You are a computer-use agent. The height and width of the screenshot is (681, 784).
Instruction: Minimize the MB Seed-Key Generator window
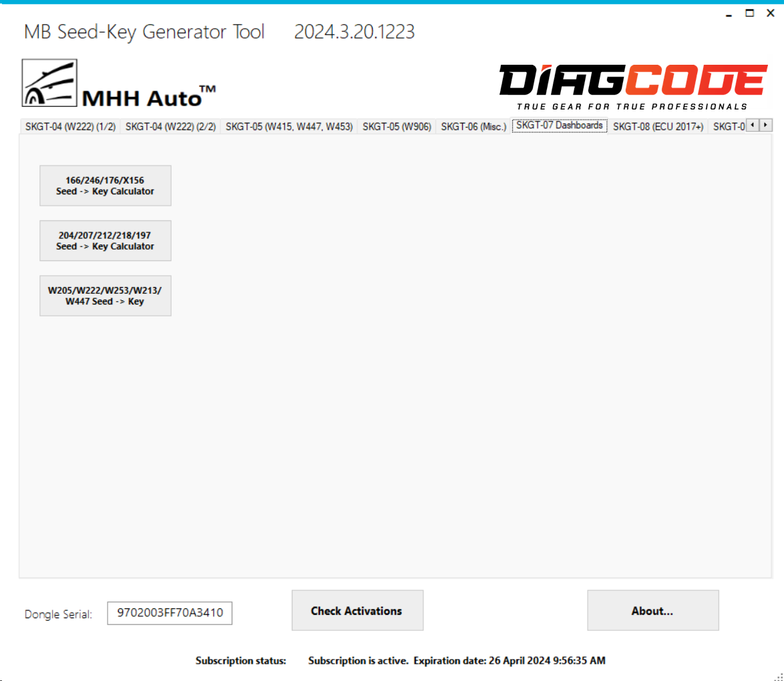point(729,13)
